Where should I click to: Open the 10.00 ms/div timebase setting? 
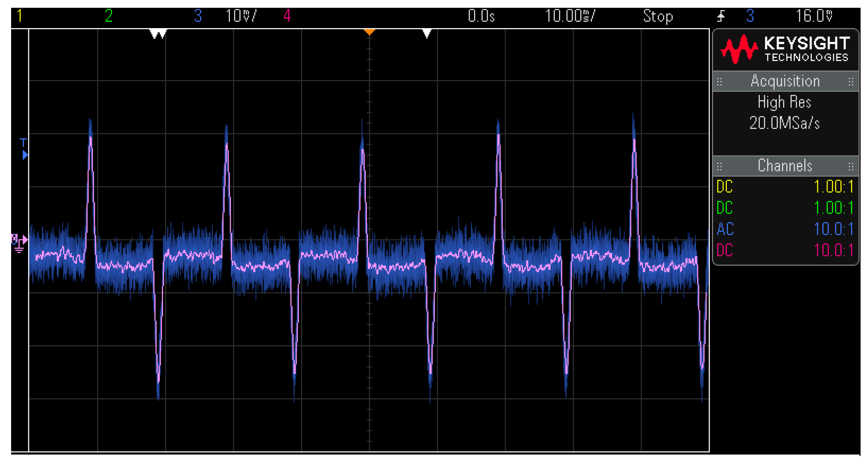[x=570, y=16]
